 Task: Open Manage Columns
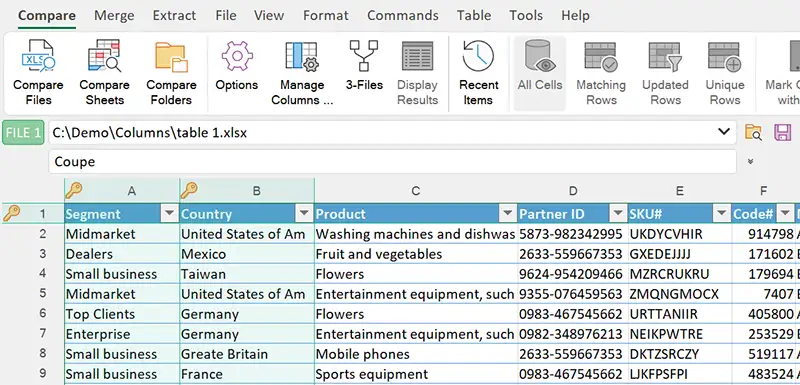click(x=302, y=72)
